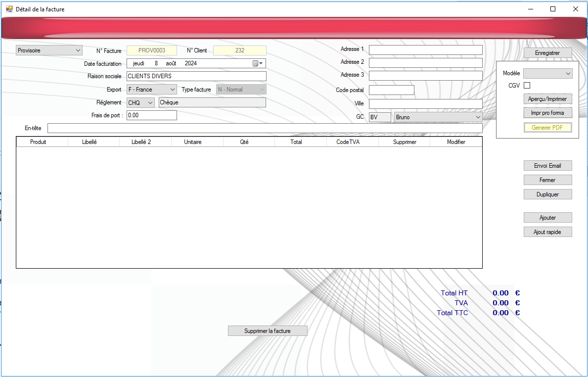Click the Enregistrer button
The height and width of the screenshot is (377, 588).
pyautogui.click(x=547, y=53)
